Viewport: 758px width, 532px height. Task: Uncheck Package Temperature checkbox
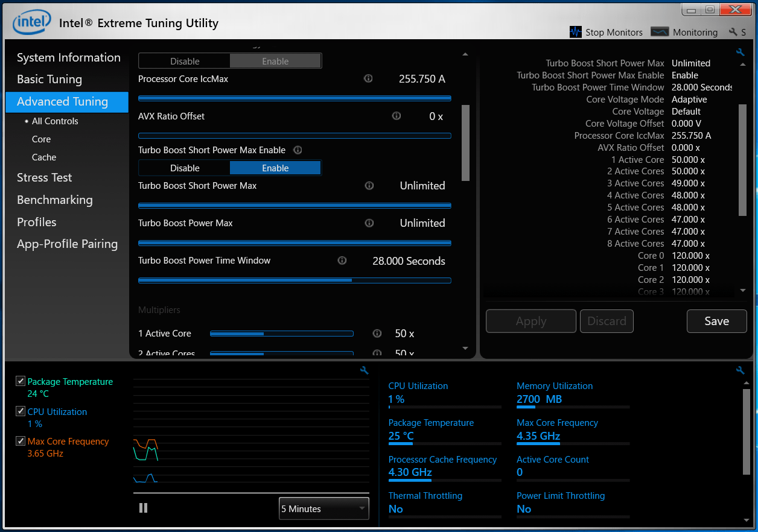21,381
